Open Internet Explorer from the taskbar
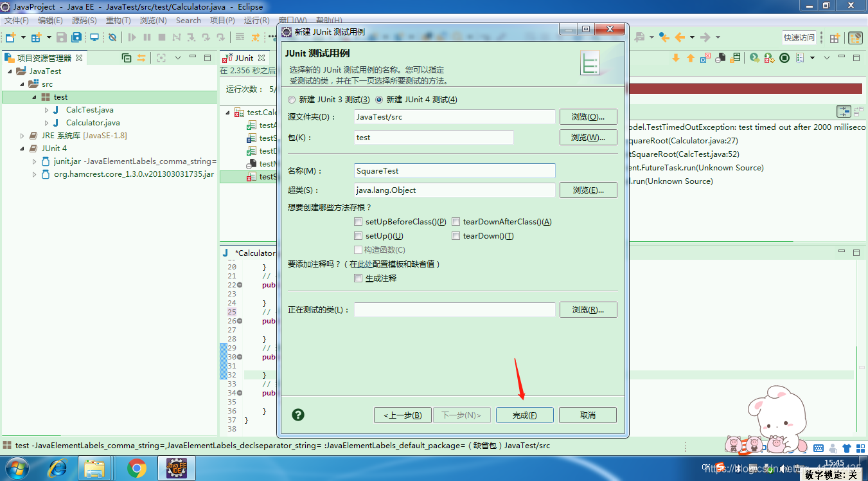Viewport: 868px width, 481px height. 58,468
